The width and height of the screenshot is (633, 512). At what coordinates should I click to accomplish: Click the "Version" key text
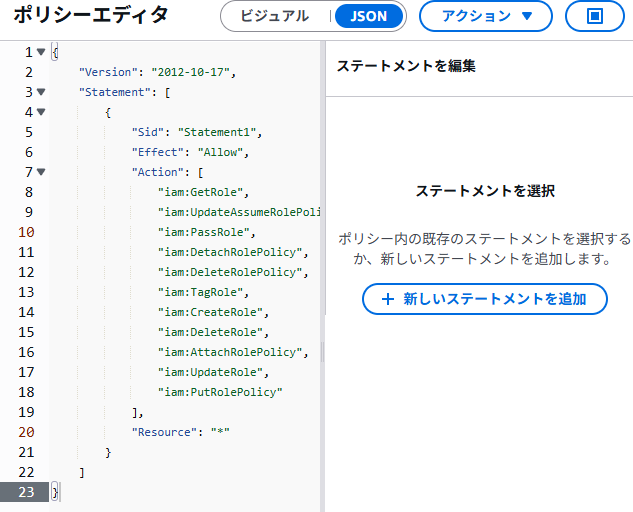click(x=108, y=72)
